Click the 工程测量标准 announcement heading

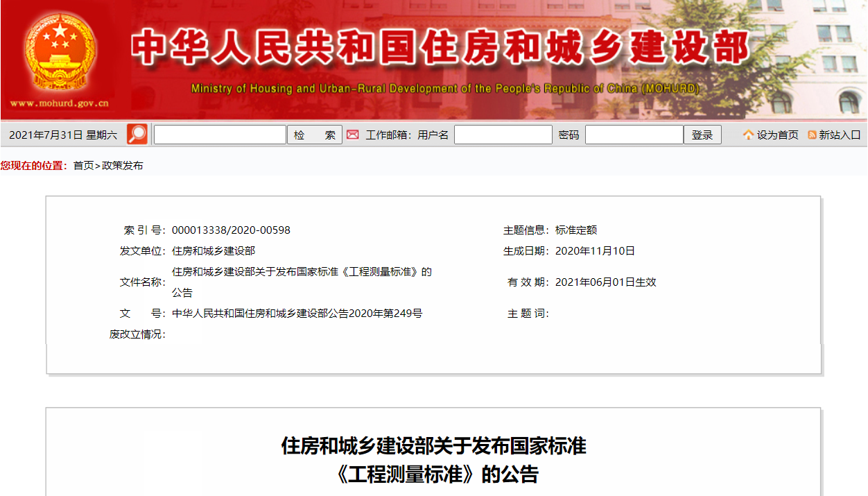pos(434,460)
